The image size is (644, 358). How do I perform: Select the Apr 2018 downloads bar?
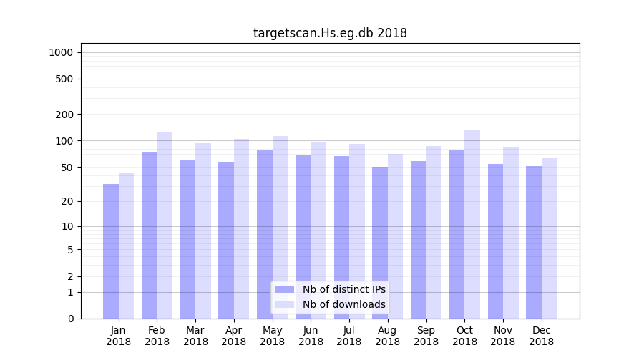(x=241, y=228)
